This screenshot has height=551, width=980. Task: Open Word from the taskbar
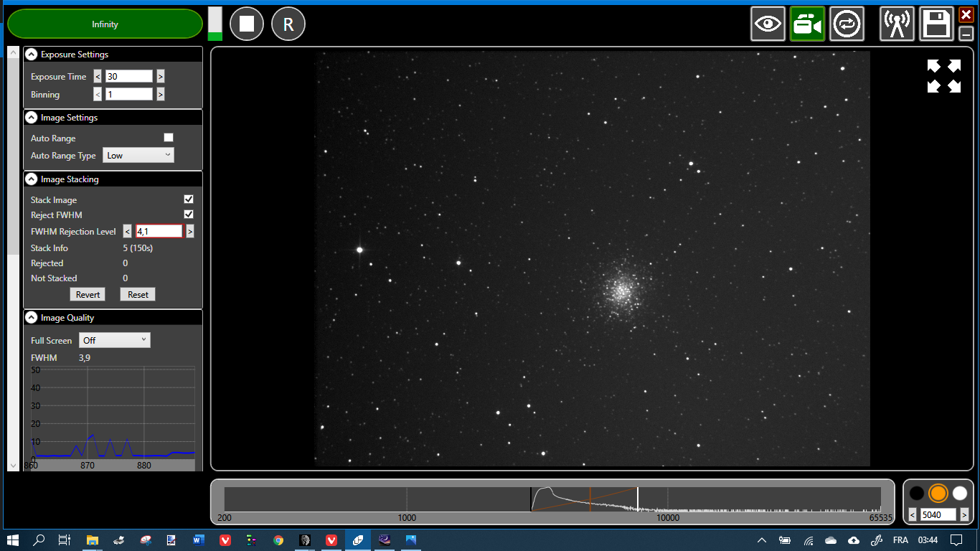coord(199,540)
